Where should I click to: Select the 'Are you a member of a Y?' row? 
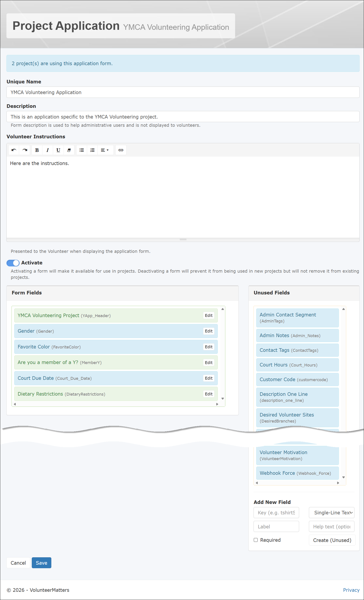(x=116, y=362)
